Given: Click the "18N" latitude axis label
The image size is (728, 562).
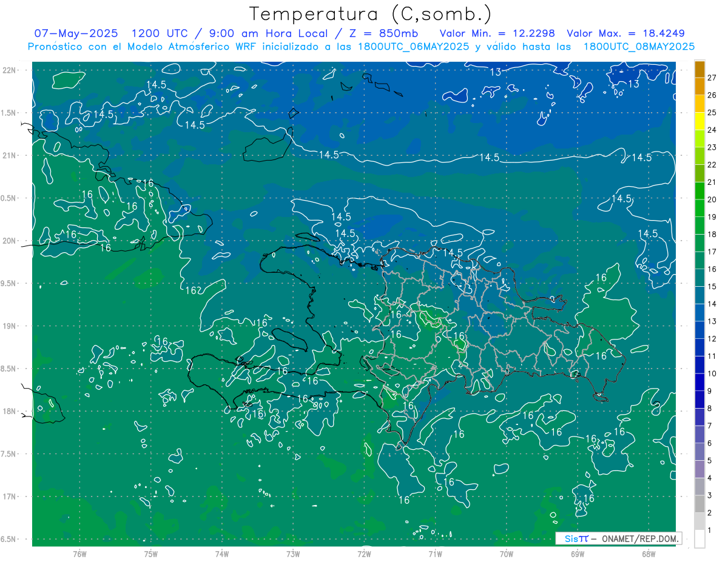Looking at the screenshot, I should click(10, 412).
